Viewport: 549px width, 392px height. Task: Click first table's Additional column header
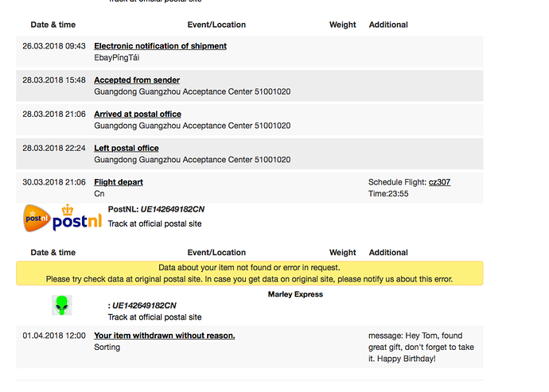point(388,25)
